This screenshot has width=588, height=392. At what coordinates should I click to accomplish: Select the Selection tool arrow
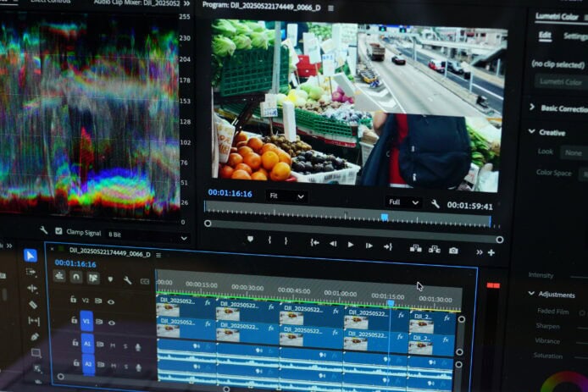(x=31, y=256)
